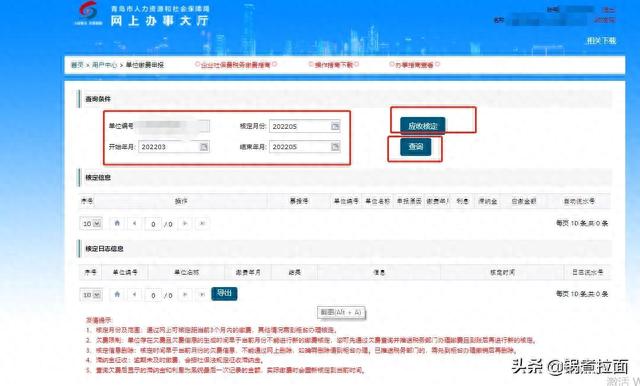640x386 pixels.
Task: Click the 单位编号 input field
Action: 173,126
